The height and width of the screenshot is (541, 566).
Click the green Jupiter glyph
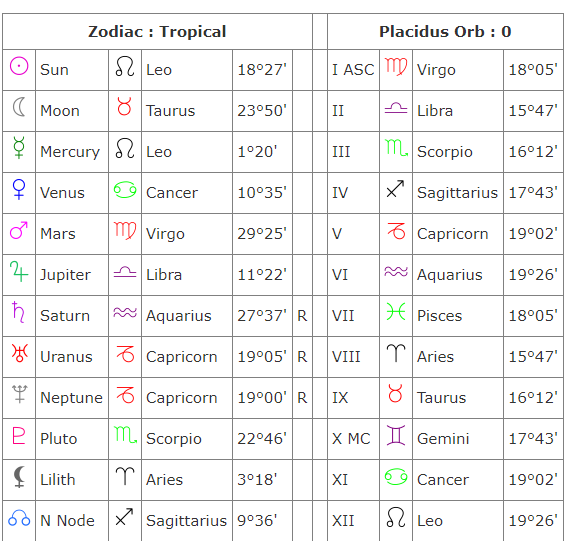pyautogui.click(x=19, y=271)
